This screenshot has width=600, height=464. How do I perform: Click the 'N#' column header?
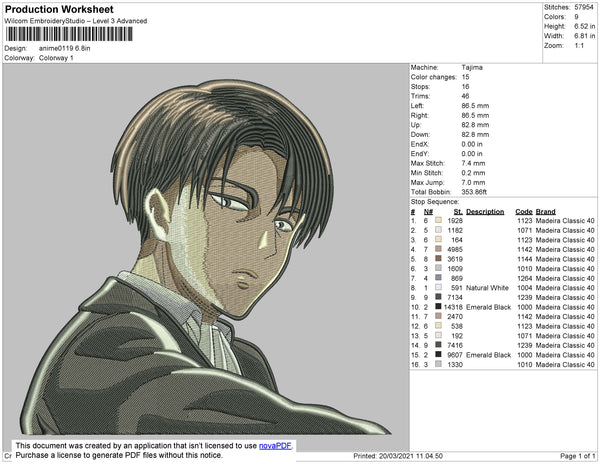coord(428,212)
